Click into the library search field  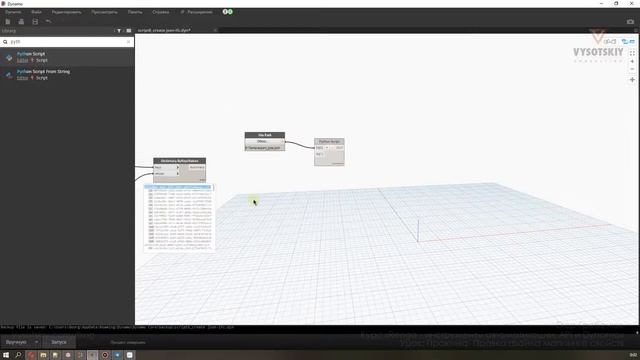67,42
